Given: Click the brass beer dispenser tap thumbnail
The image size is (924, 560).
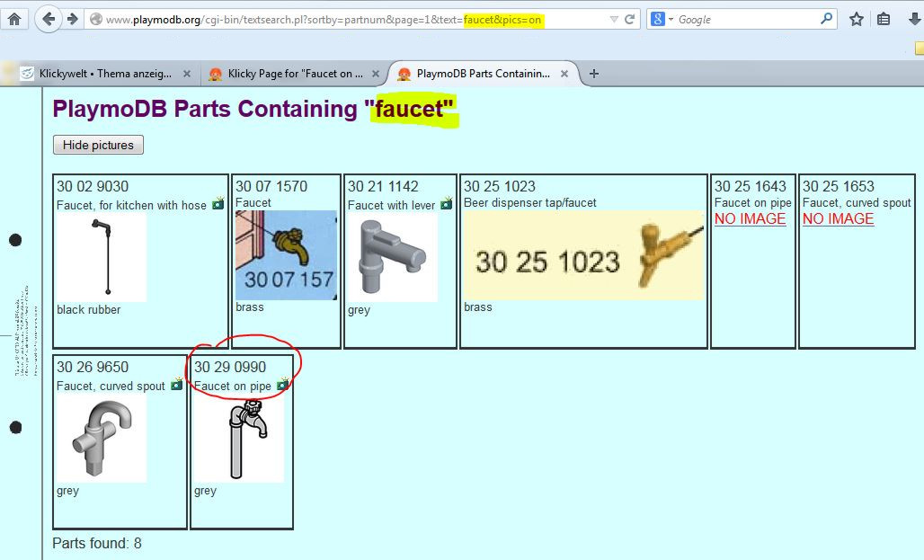Looking at the screenshot, I should (x=582, y=255).
